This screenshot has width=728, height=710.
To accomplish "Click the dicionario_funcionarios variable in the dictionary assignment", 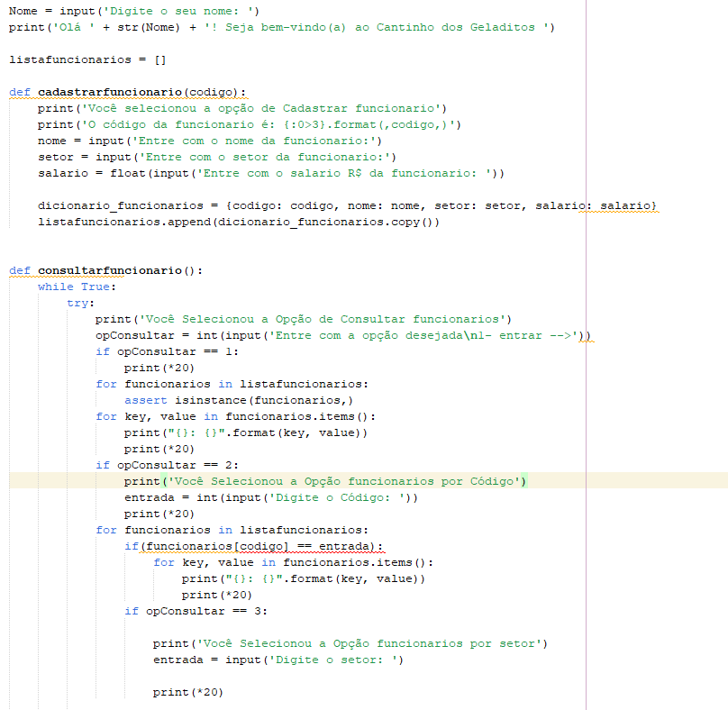I will click(x=121, y=206).
